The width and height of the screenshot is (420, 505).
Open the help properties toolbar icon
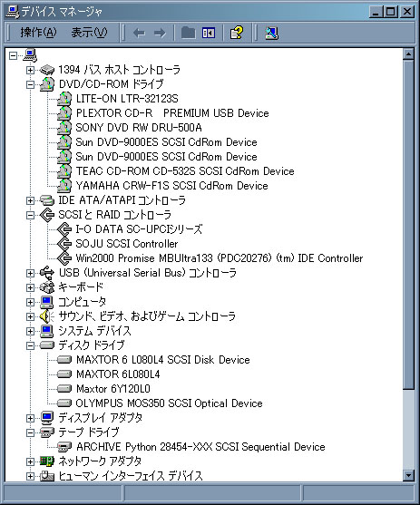pos(237,33)
